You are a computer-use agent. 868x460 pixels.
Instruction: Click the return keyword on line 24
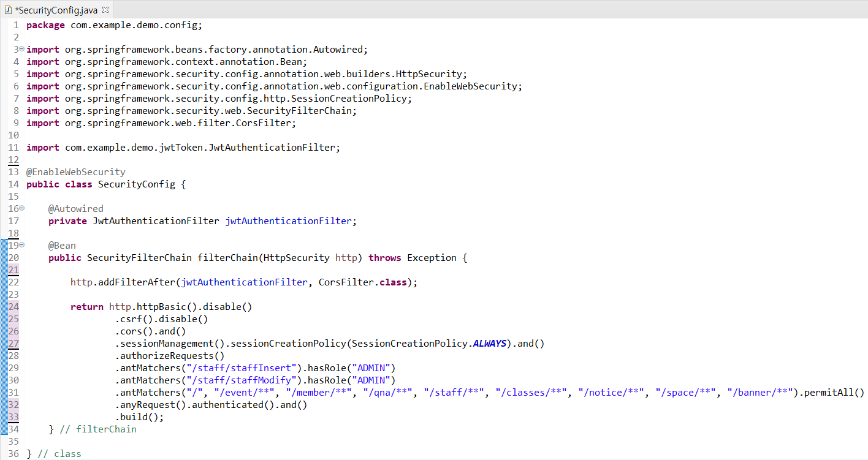[x=87, y=307]
